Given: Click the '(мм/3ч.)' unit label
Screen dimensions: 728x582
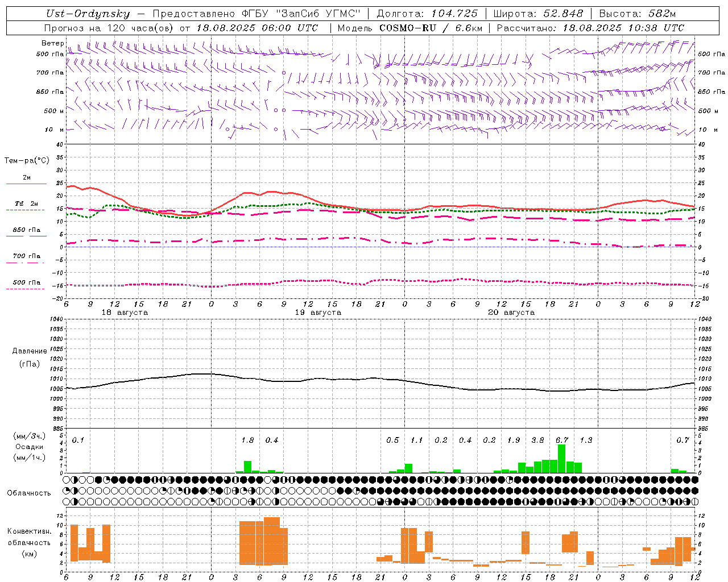Looking at the screenshot, I should [x=30, y=436].
